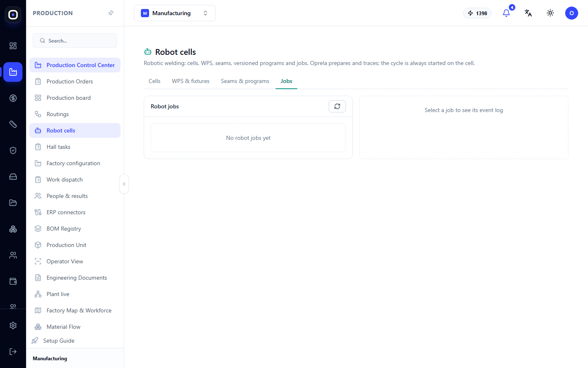The height and width of the screenshot is (368, 588).
Task: Open the wallet icon in rail
Action: (x=13, y=281)
